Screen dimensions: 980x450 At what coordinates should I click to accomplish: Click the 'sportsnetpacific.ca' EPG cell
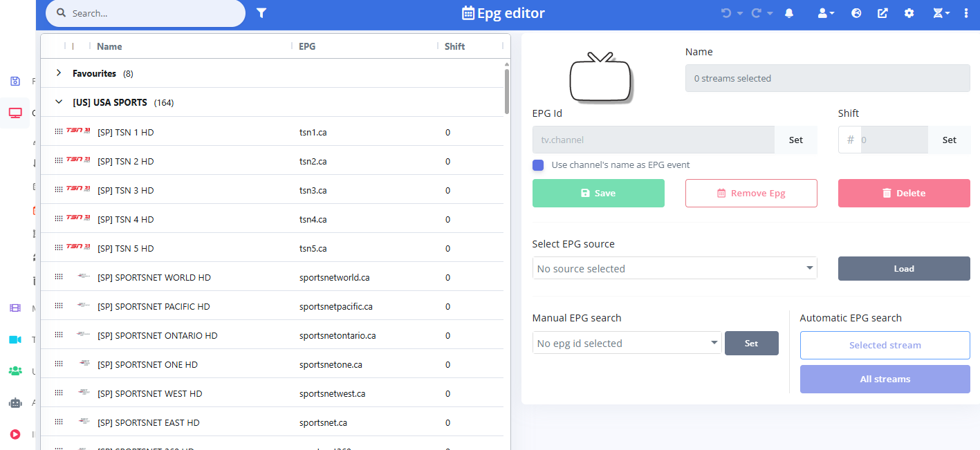(x=336, y=306)
